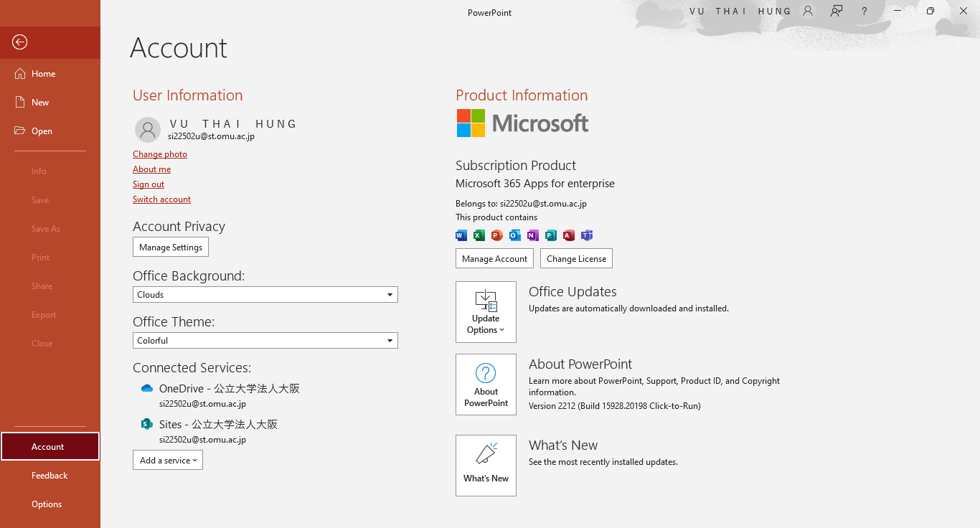Screen dimensions: 980x528
Task: Click the PowerPoint app icon under product contains
Action: click(x=497, y=235)
